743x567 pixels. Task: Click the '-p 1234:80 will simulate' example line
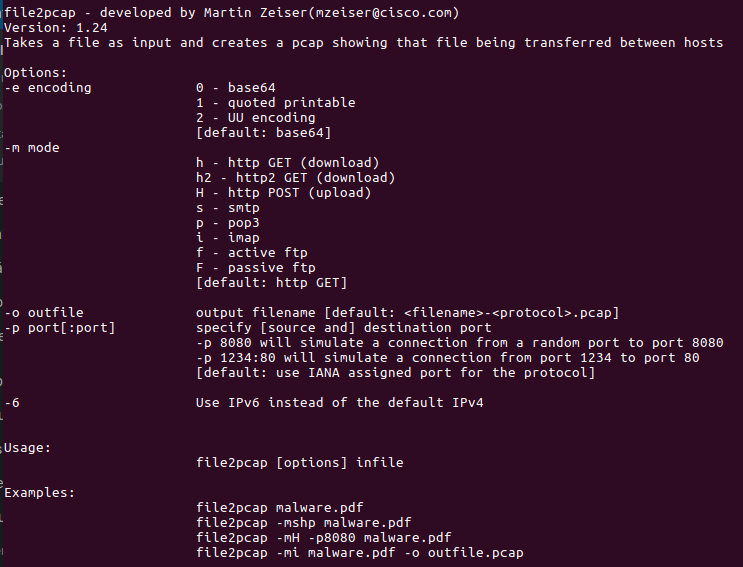click(x=448, y=358)
